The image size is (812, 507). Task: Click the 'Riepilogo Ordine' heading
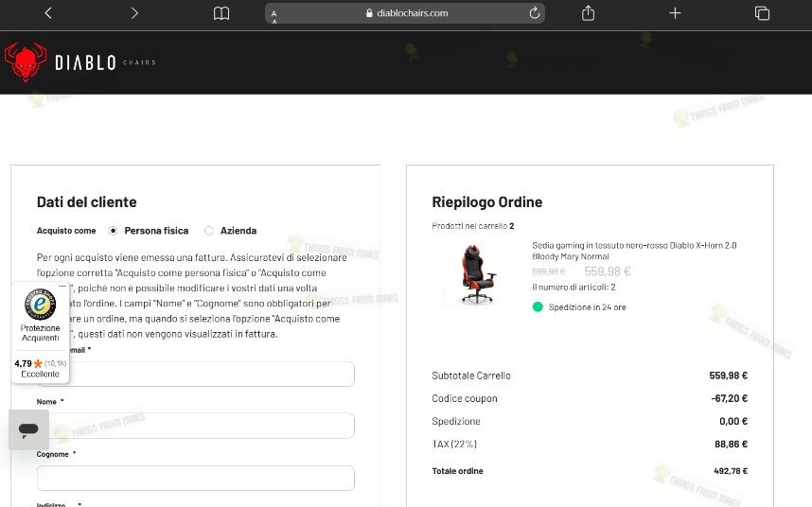point(486,202)
